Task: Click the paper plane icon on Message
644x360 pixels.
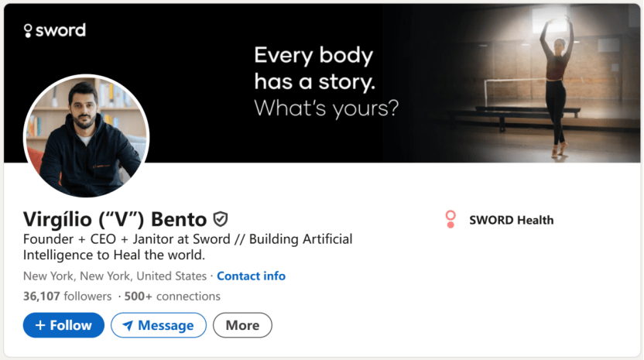Action: pos(128,325)
